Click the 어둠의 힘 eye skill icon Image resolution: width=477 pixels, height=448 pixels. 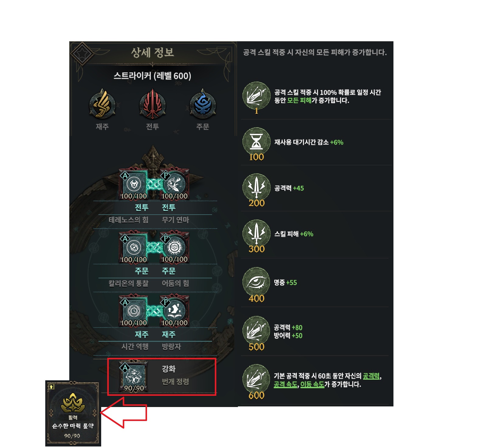(174, 248)
